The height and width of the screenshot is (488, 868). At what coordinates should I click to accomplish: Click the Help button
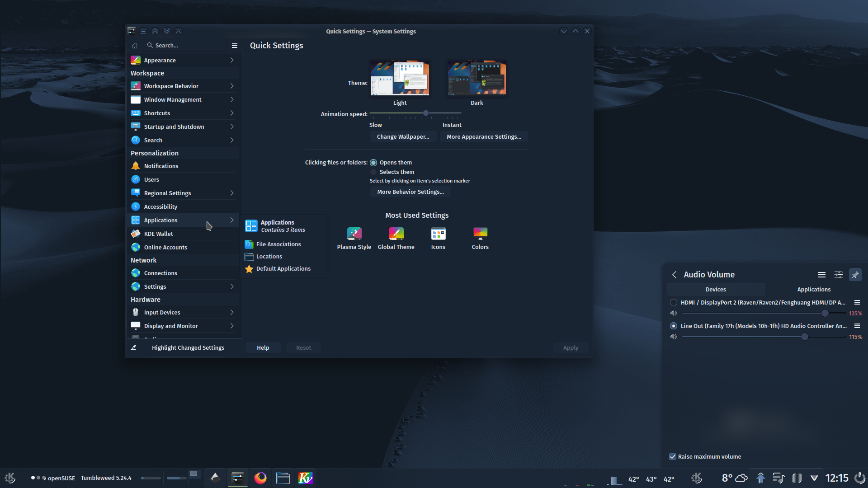coord(263,347)
